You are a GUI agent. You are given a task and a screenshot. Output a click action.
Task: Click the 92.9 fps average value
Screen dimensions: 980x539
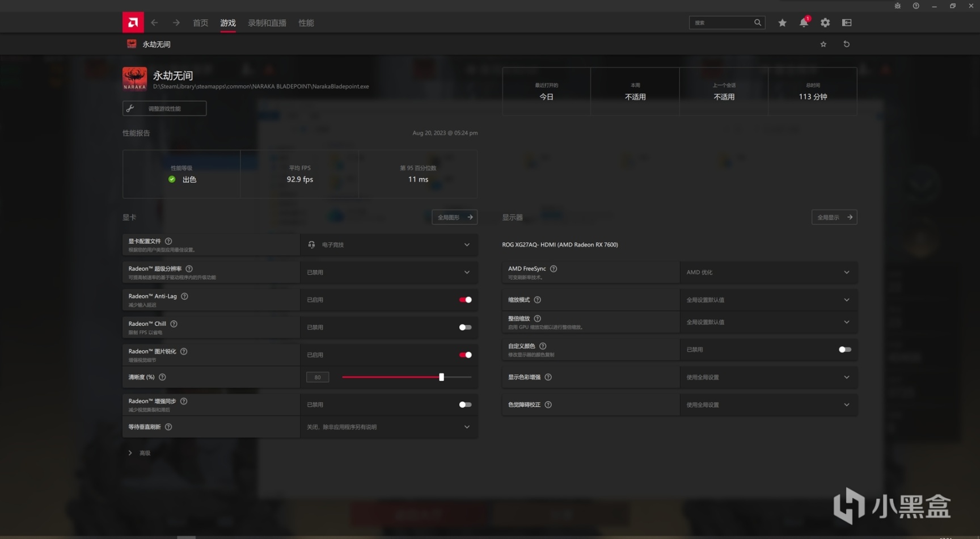[x=300, y=179]
